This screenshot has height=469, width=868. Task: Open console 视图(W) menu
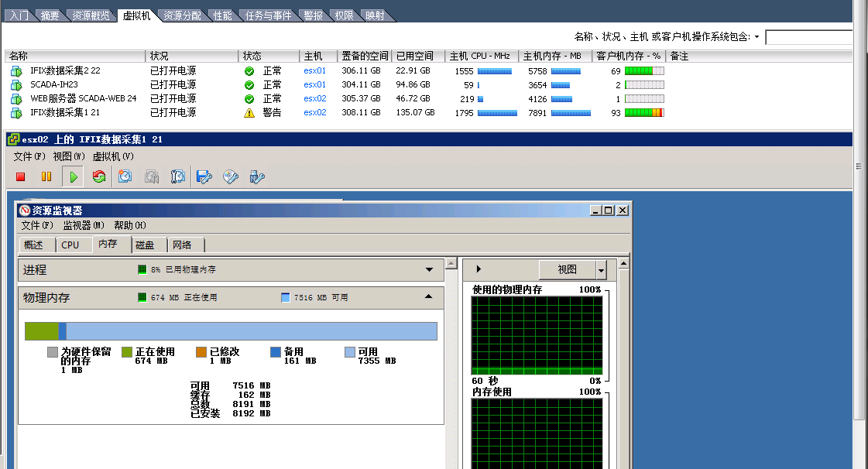69,156
